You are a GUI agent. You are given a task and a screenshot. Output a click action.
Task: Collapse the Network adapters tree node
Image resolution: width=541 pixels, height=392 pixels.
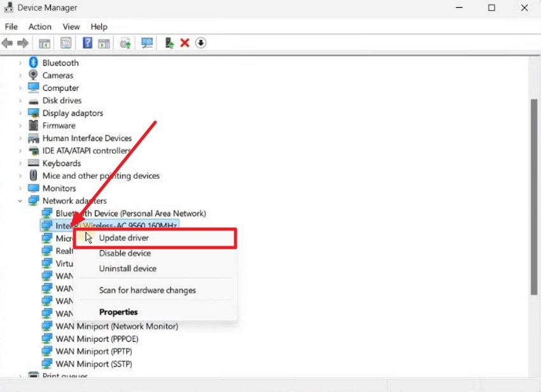pos(19,200)
